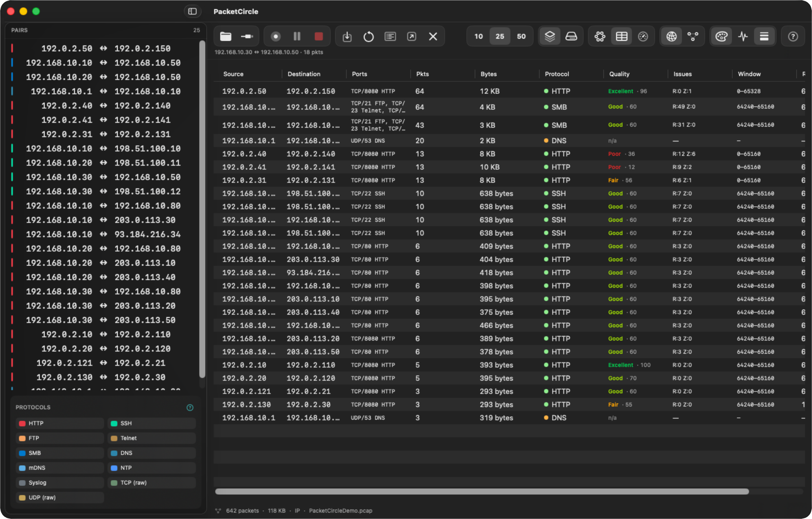The width and height of the screenshot is (812, 519).
Task: Sort table by Issues column
Action: (x=683, y=74)
